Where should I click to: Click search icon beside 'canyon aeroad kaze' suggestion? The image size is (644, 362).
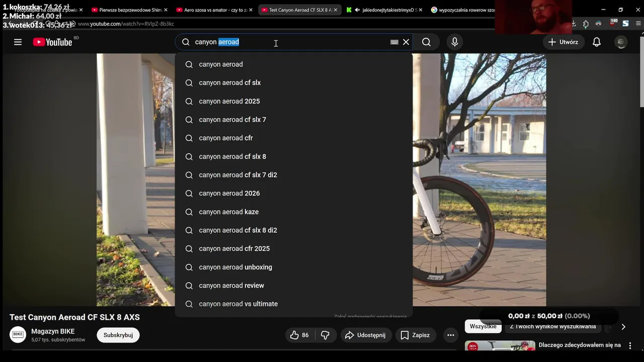(189, 212)
